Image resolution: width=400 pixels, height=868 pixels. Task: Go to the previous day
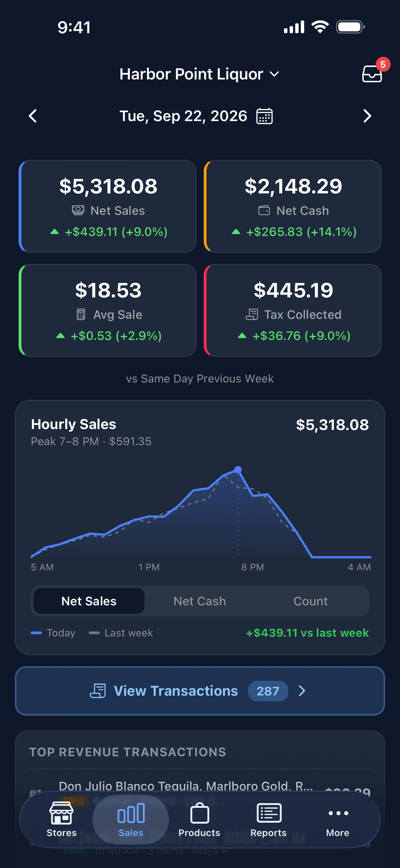tap(33, 116)
